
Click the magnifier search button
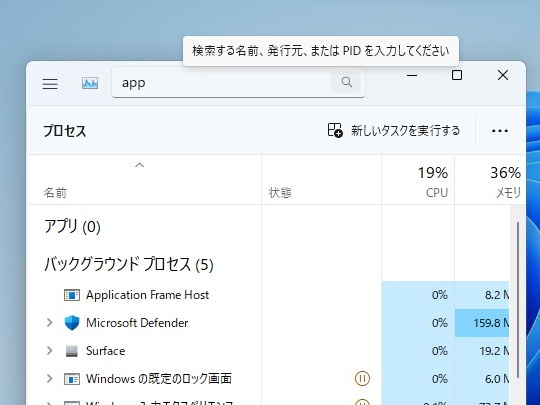coord(346,82)
